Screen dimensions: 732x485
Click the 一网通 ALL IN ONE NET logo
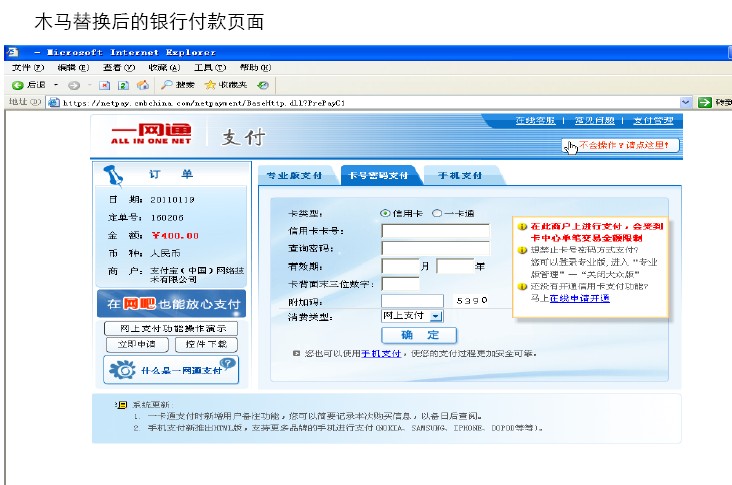pyautogui.click(x=151, y=134)
